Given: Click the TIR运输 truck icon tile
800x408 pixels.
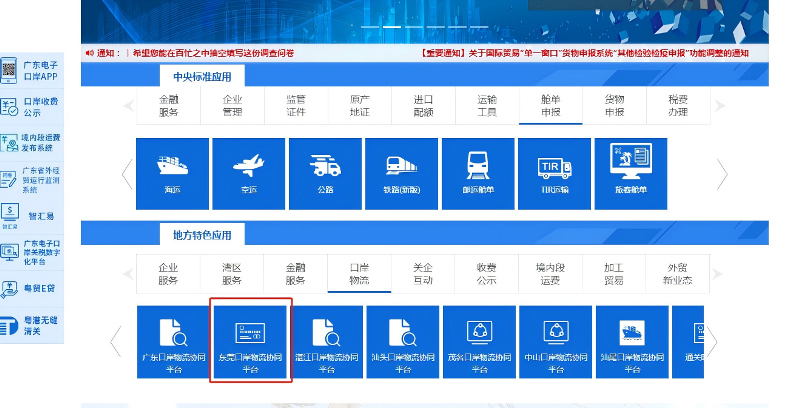Looking at the screenshot, I should (554, 173).
